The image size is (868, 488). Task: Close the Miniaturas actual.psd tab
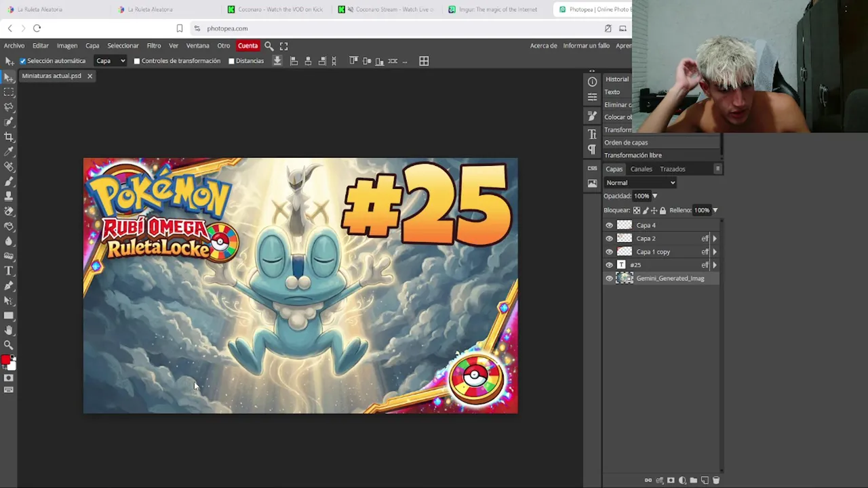[x=90, y=76]
